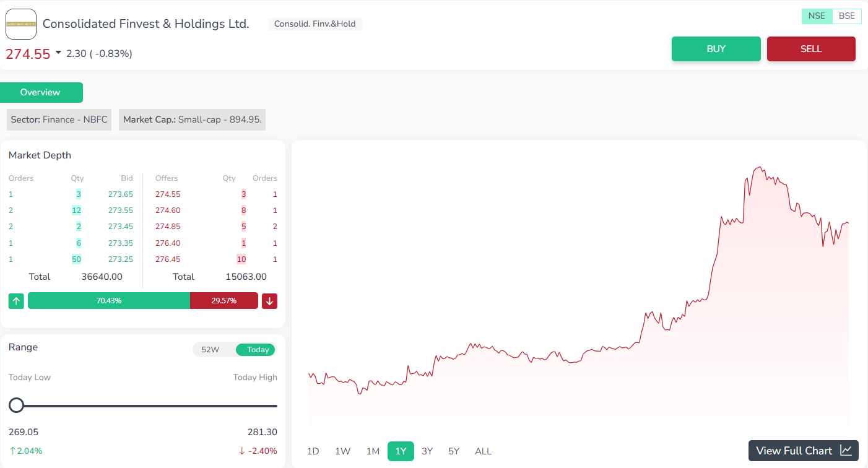This screenshot has width=868, height=468.
Task: Set chart period to ALL
Action: (483, 451)
